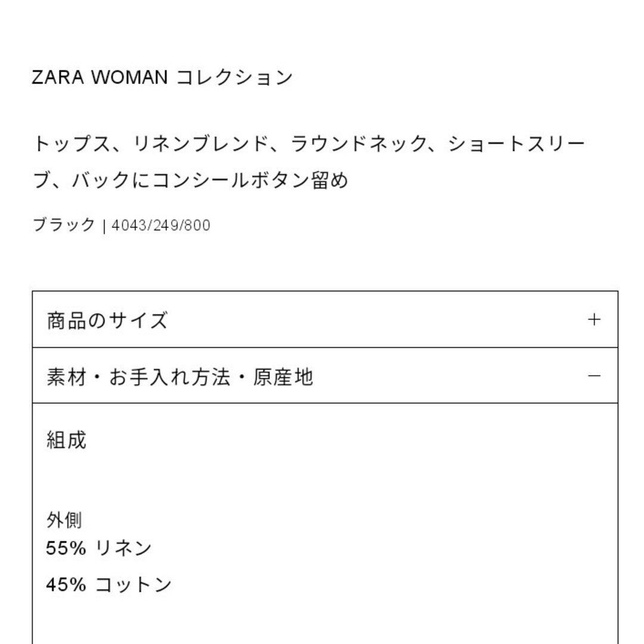Click the ブラック color name label

pos(64,225)
